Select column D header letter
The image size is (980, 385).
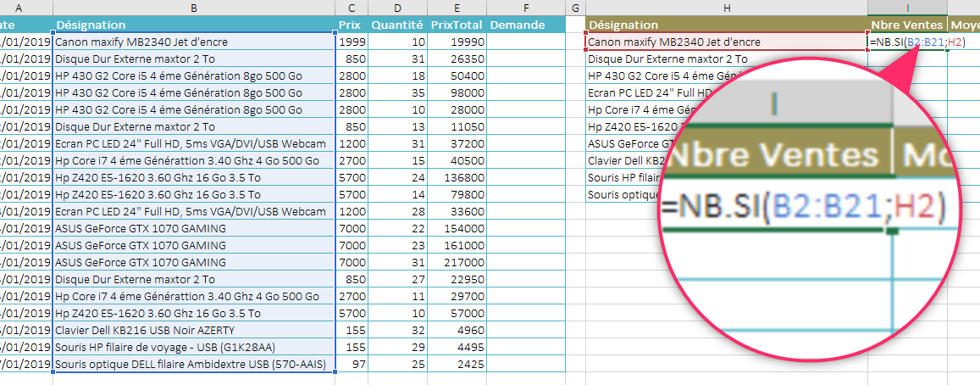pyautogui.click(x=397, y=8)
